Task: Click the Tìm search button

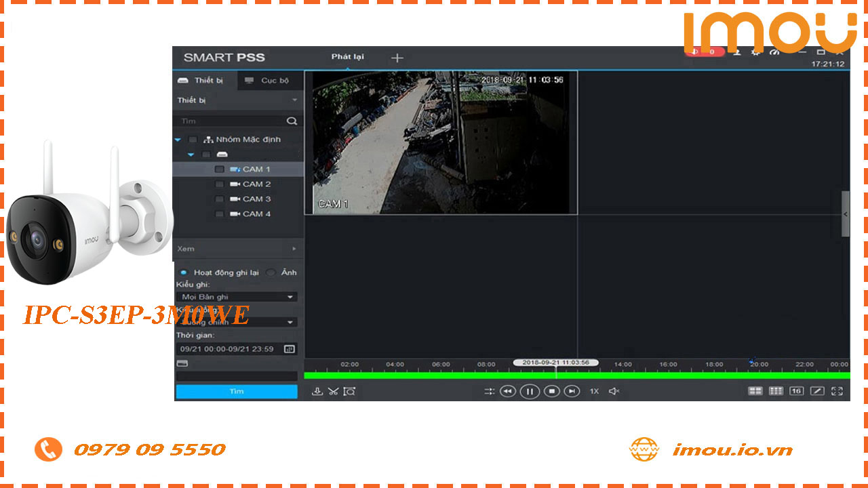Action: (x=236, y=391)
